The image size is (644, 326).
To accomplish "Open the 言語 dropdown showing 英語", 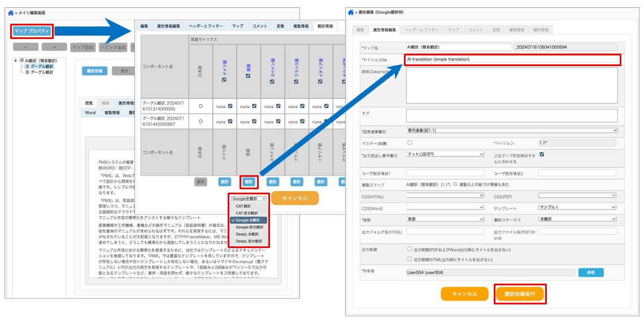I will coord(445,219).
